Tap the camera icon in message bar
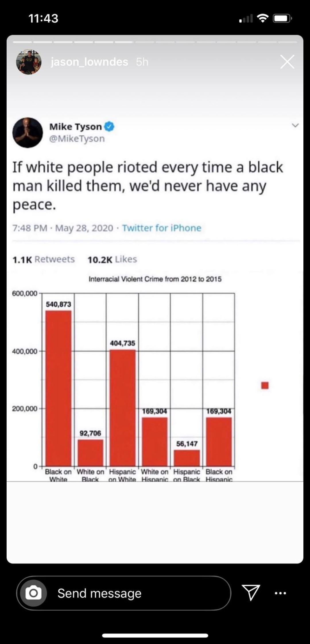The height and width of the screenshot is (644, 310). [x=33, y=593]
